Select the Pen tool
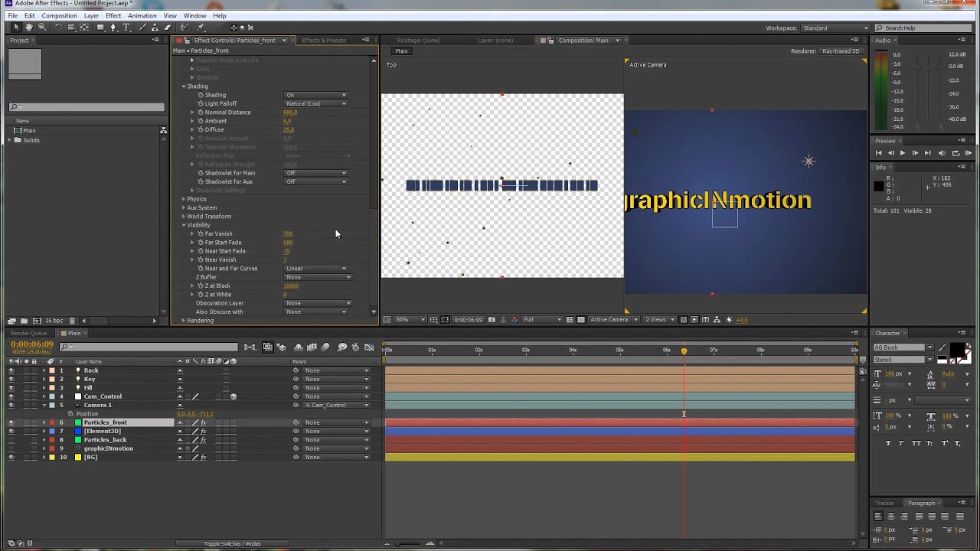This screenshot has height=551, width=980. 113,28
